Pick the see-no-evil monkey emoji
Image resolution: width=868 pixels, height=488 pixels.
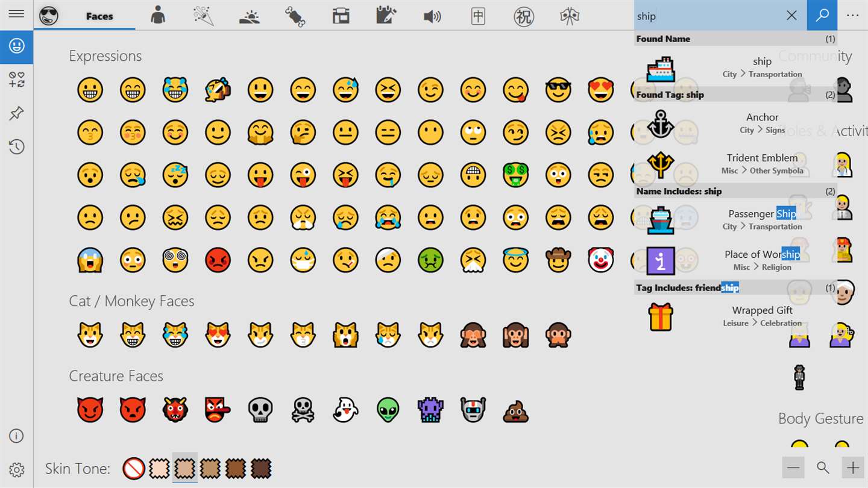[473, 335]
